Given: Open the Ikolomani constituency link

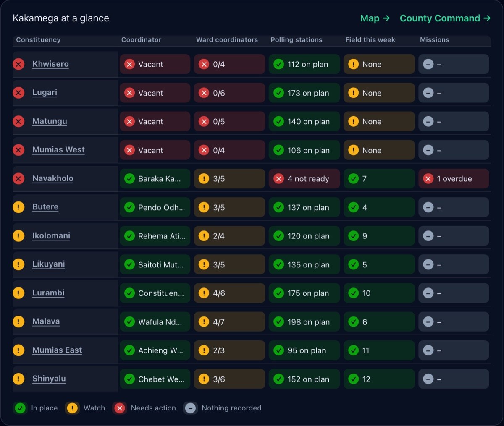Looking at the screenshot, I should tap(51, 236).
